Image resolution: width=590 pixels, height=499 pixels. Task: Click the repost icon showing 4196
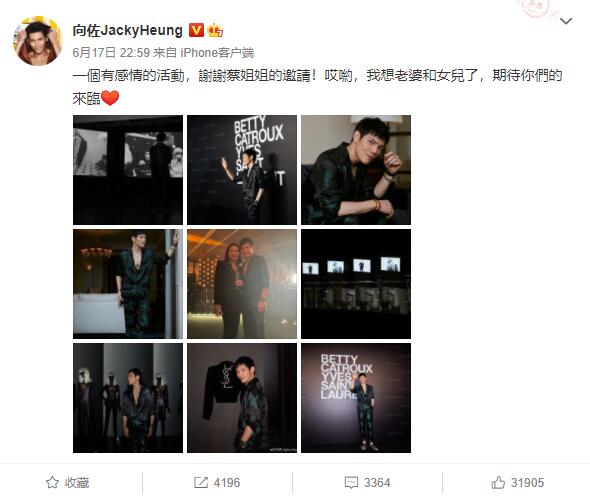[x=201, y=482]
